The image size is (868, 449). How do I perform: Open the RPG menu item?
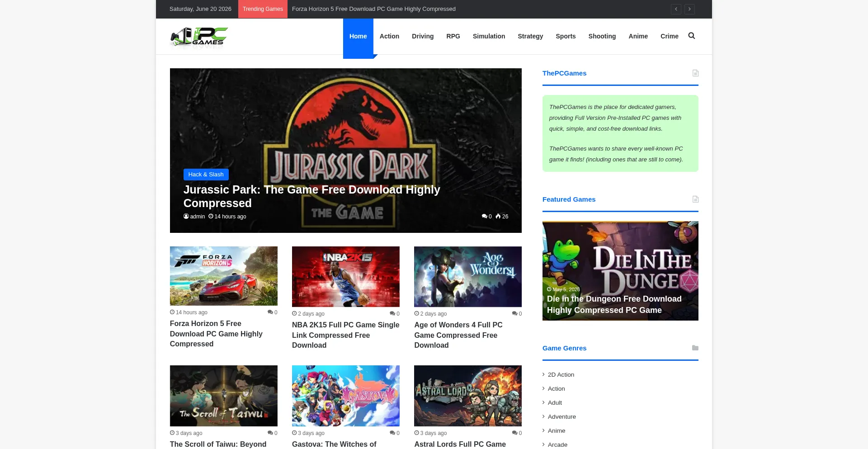click(x=453, y=36)
